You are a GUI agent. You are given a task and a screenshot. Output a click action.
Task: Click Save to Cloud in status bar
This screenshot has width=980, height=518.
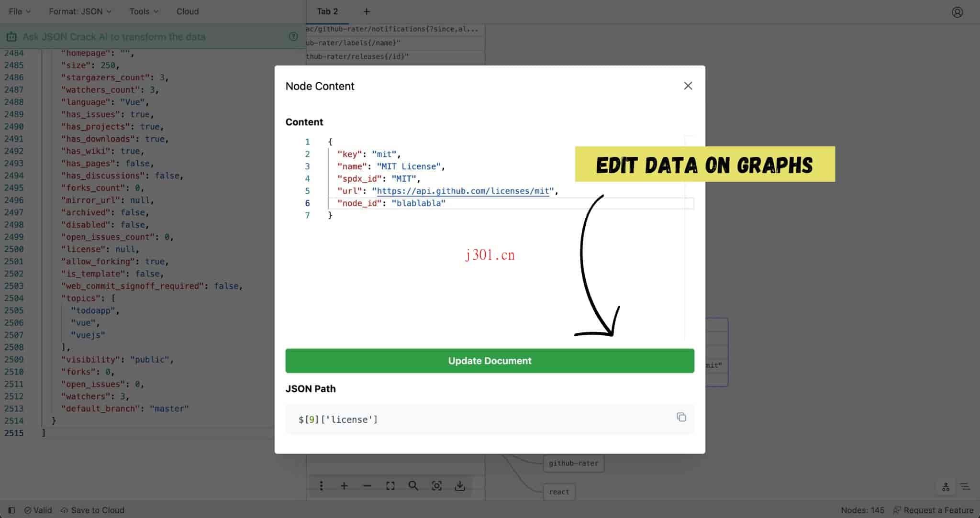pos(92,510)
